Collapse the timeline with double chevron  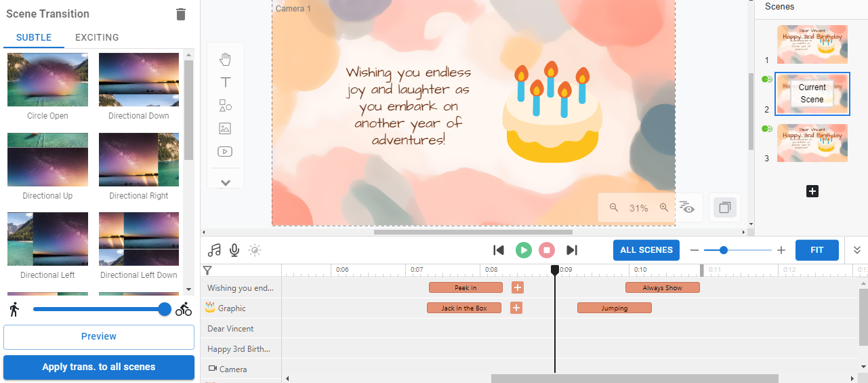(x=856, y=250)
